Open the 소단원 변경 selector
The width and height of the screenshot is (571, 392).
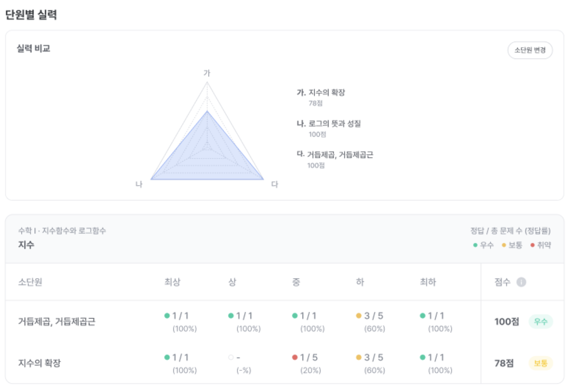(530, 50)
